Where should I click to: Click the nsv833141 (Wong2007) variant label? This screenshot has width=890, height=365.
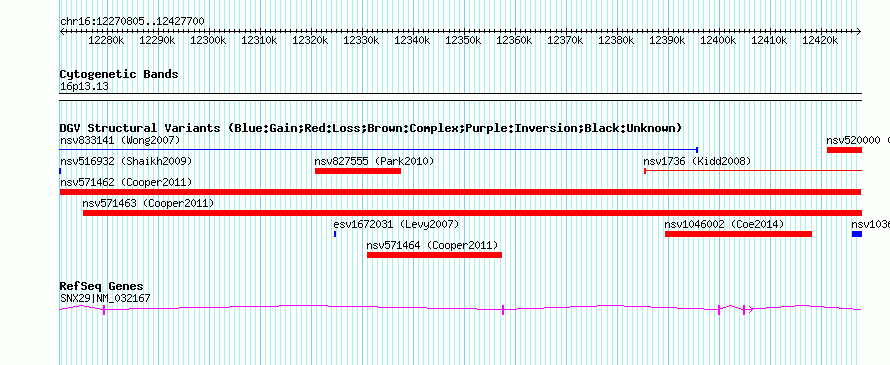click(120, 140)
